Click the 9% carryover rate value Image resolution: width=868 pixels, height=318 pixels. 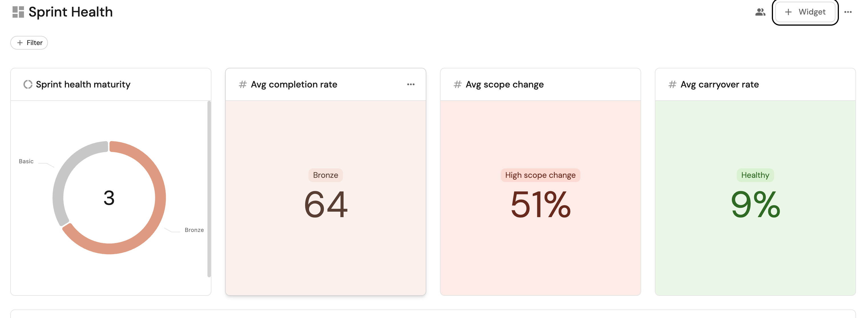pyautogui.click(x=755, y=204)
